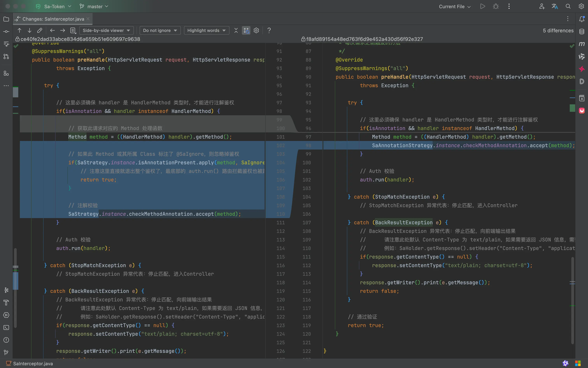Open the More tool windows ellipsis

pyautogui.click(x=6, y=86)
